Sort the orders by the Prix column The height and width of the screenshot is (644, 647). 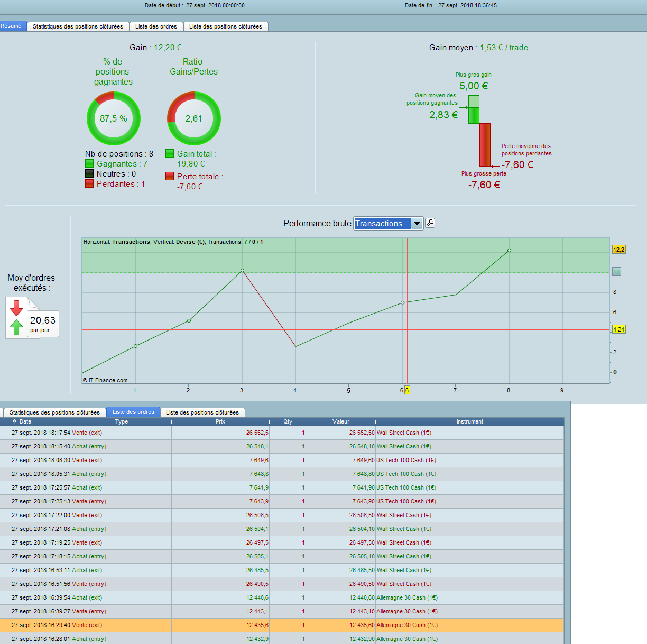point(220,422)
